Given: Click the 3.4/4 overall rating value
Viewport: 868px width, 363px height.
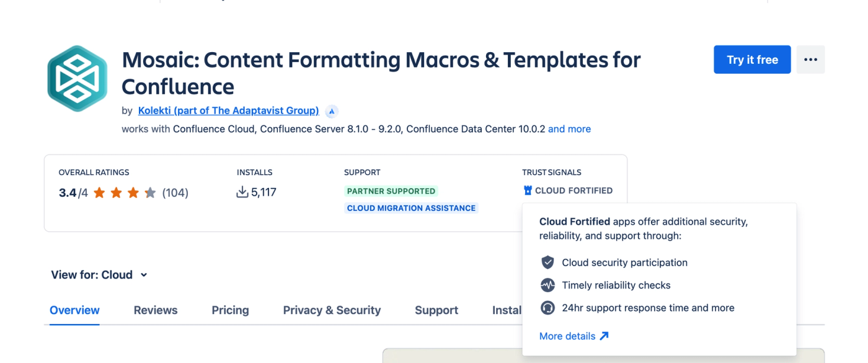Looking at the screenshot, I should (74, 193).
